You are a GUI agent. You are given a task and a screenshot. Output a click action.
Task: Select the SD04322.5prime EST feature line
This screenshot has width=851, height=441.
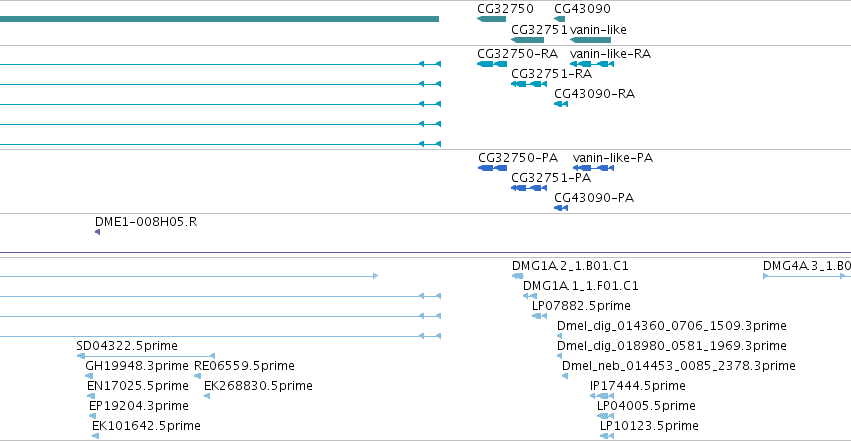(x=145, y=356)
